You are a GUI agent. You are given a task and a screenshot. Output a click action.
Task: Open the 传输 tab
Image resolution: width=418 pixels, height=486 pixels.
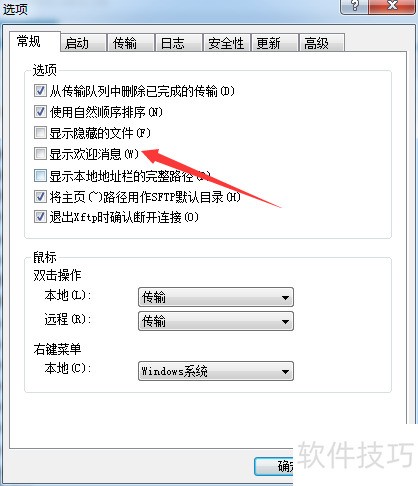130,43
